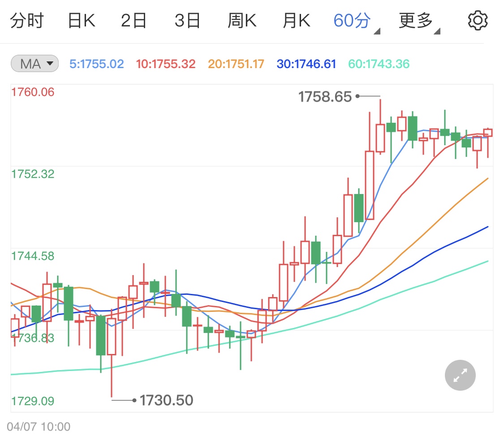Switch to 周K weekly tab

[242, 21]
